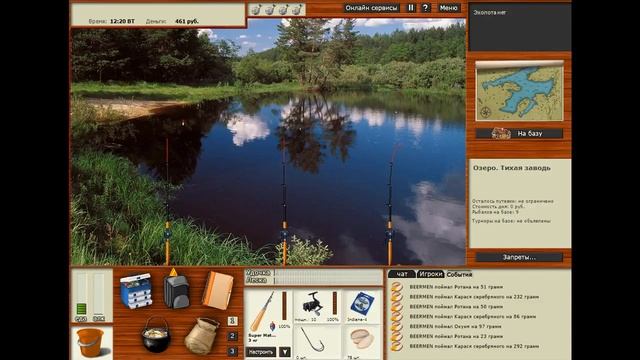Click the treasure chest icon on На базу
Screen dimensions: 640x360
coord(501,133)
